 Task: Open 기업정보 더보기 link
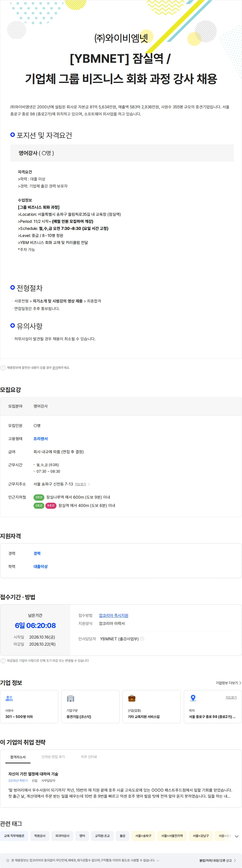click(x=227, y=683)
